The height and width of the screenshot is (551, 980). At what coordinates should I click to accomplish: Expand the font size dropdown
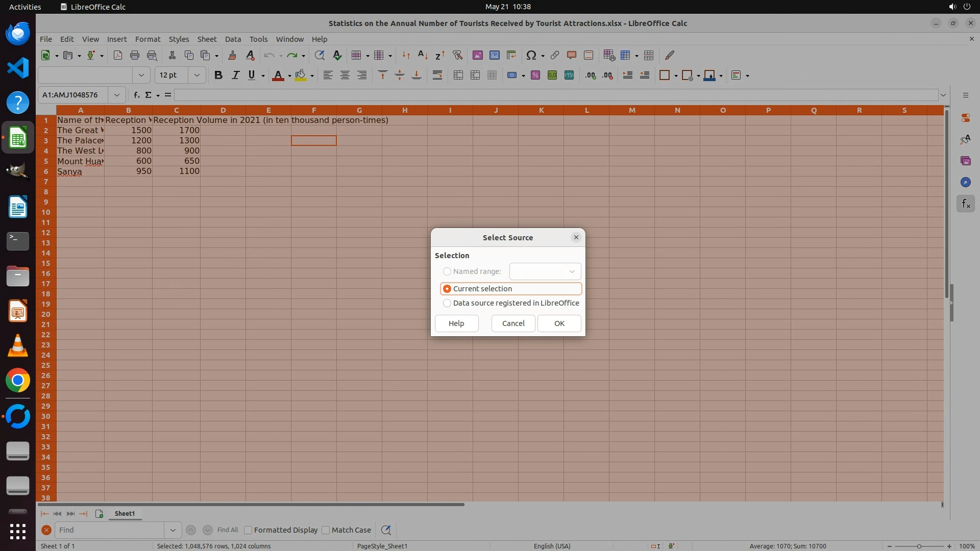(197, 76)
